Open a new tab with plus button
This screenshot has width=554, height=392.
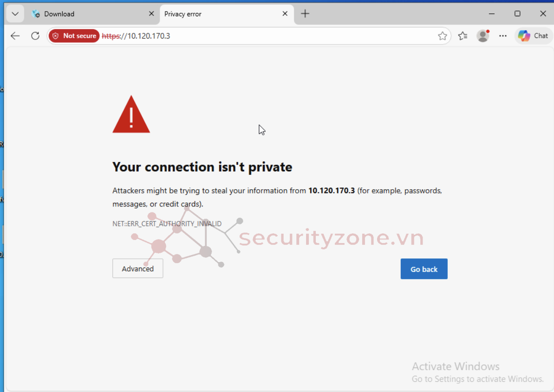(305, 14)
